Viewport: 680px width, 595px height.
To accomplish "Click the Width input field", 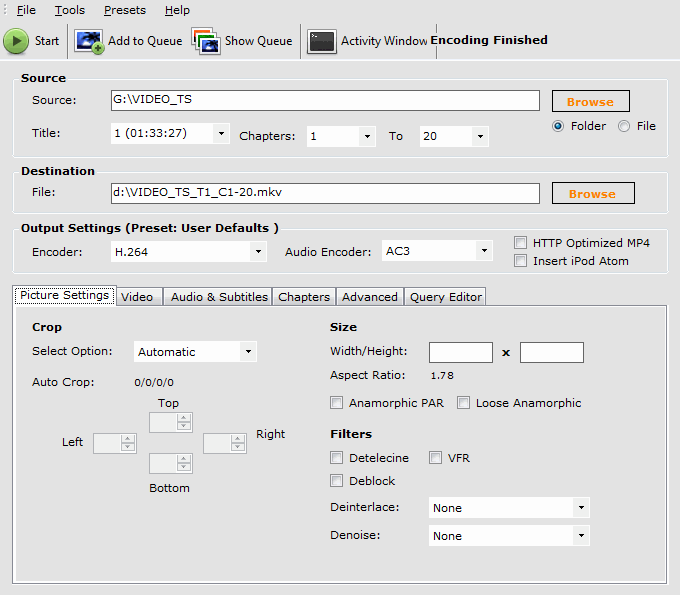I will coord(461,352).
